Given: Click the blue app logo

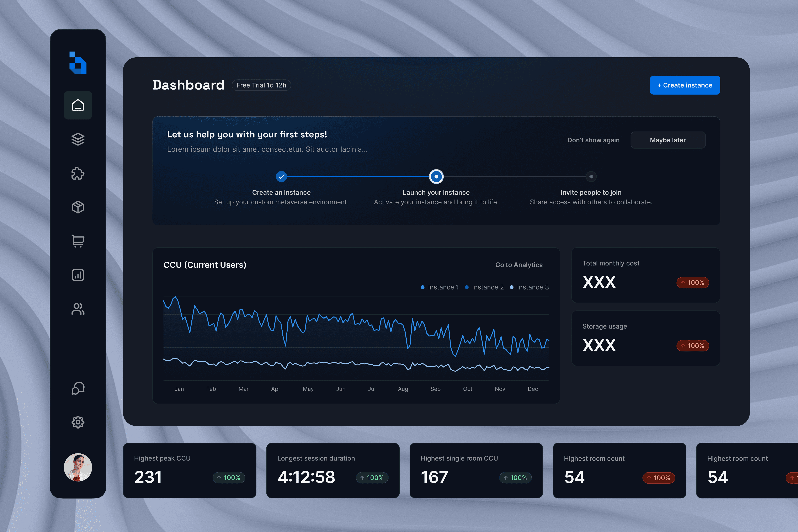Looking at the screenshot, I should [x=78, y=63].
